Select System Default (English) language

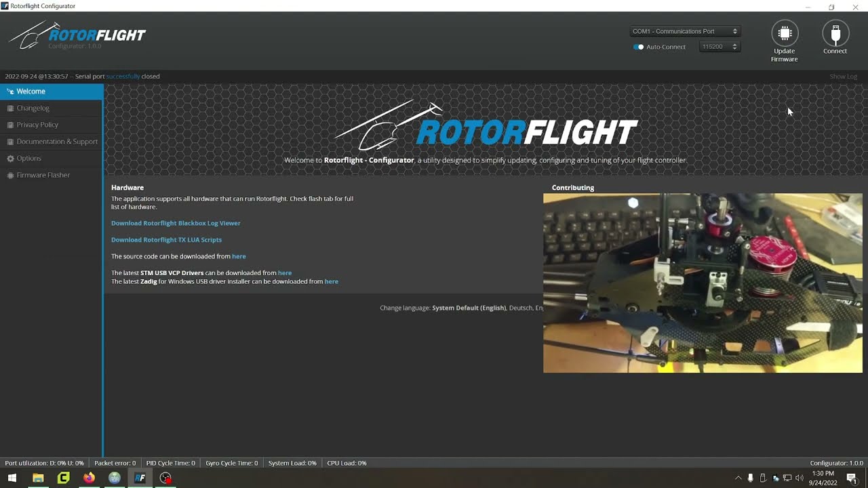point(469,308)
